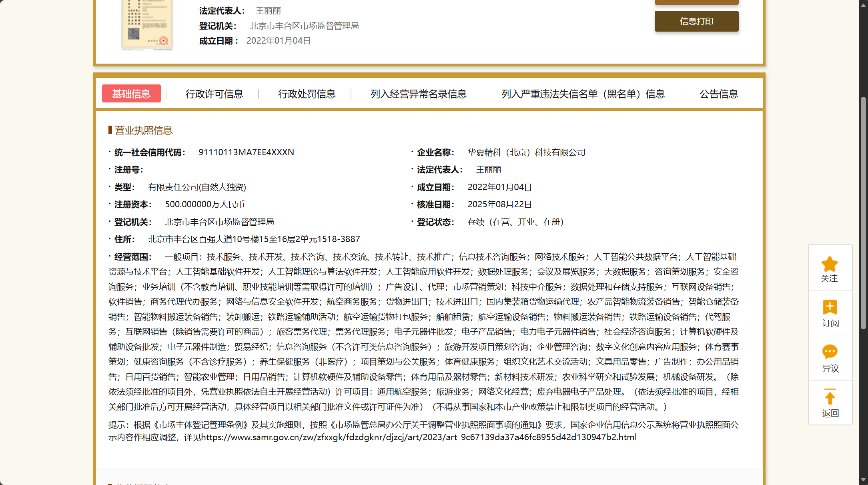Click the unified credit code 91110113MA7EE4XXXN
The image size is (868, 485).
coord(246,152)
